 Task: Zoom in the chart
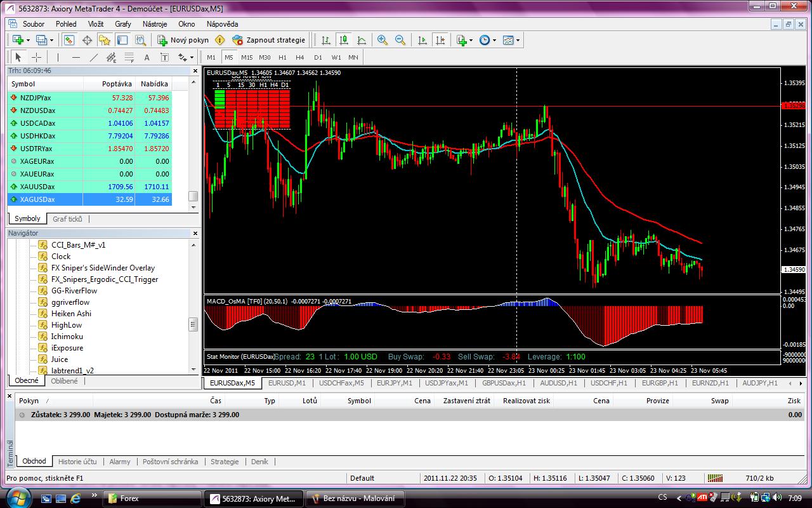coord(383,40)
